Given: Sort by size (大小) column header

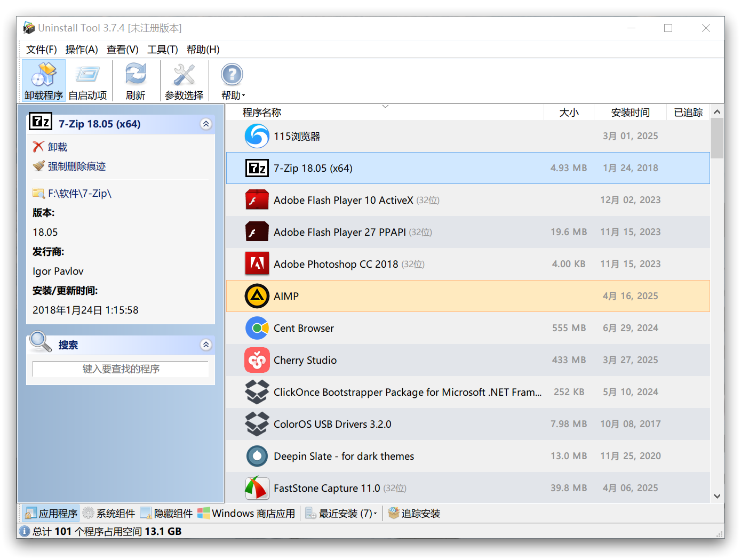Looking at the screenshot, I should 569,113.
